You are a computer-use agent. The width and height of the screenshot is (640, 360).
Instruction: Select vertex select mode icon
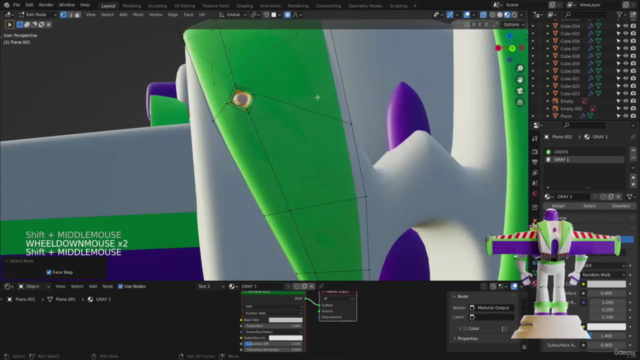tap(63, 15)
